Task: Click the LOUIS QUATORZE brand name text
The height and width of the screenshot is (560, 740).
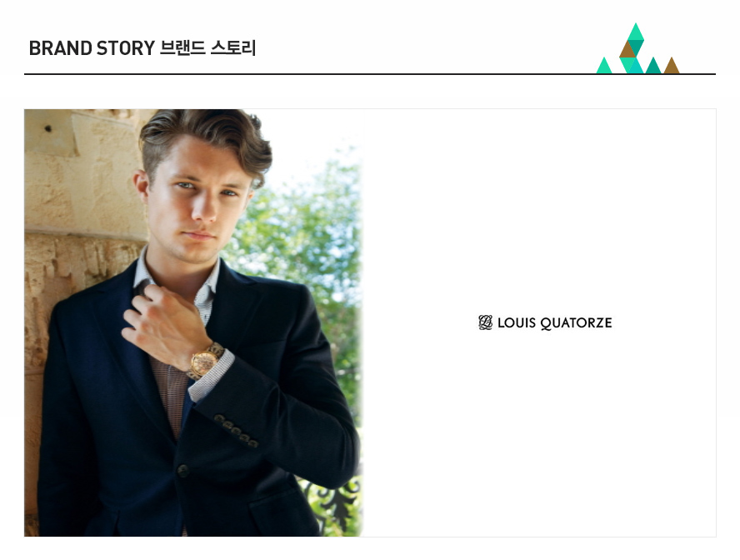Action: click(x=554, y=323)
